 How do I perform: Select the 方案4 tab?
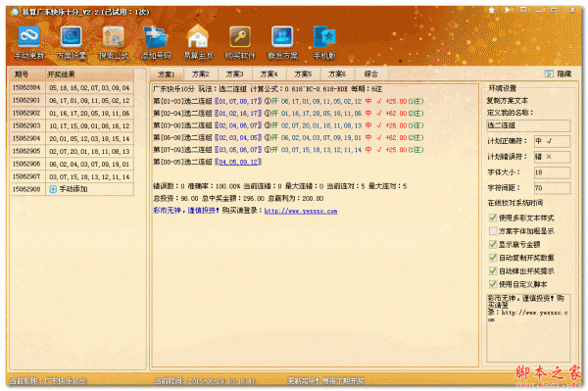(x=269, y=73)
